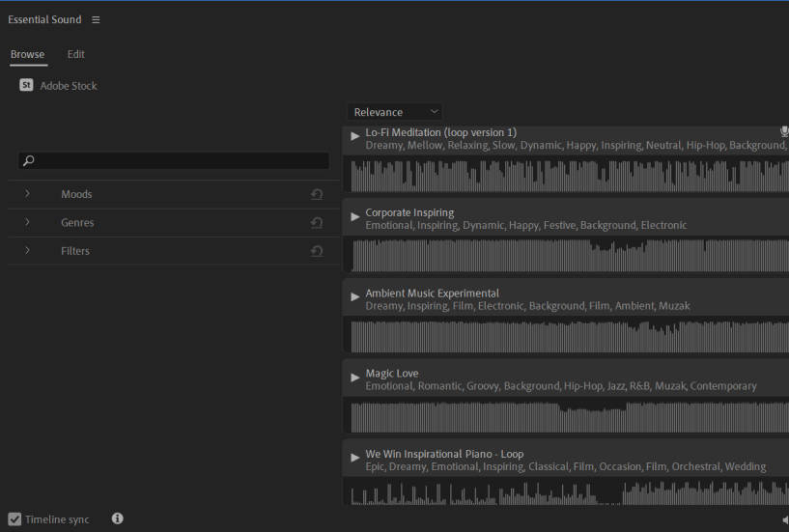Open the Essential Sound panel menu icon

95,20
